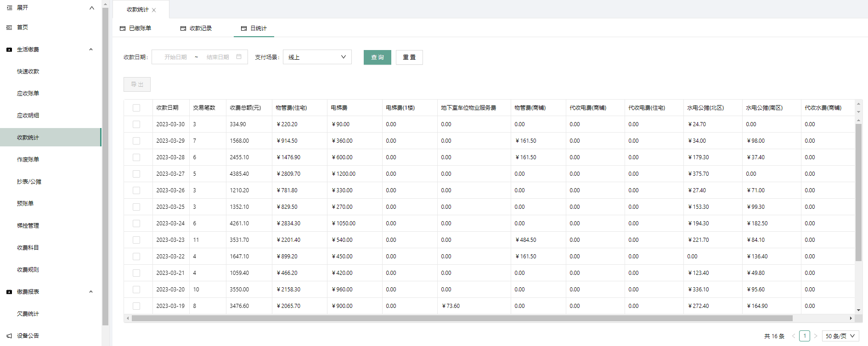
Task: Toggle the select-all header checkbox
Action: point(136,108)
